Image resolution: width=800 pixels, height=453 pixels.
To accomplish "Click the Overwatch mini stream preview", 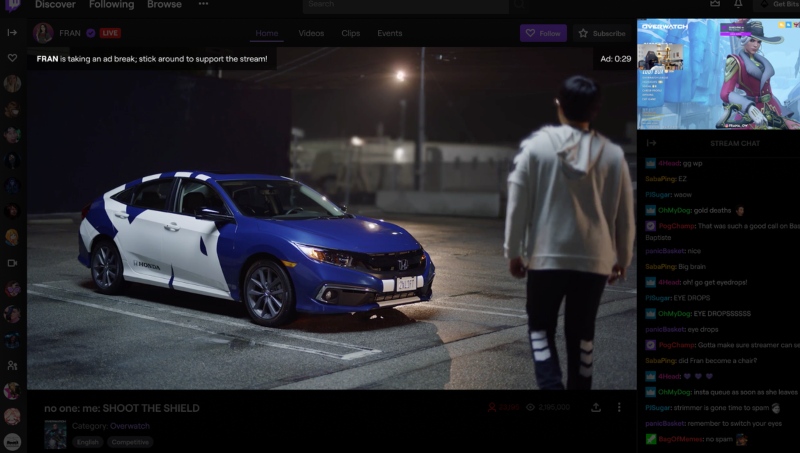I will (718, 74).
